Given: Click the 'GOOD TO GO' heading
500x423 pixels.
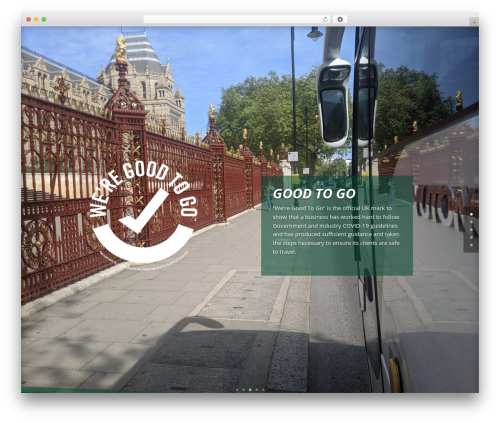Looking at the screenshot, I should coord(314,194).
